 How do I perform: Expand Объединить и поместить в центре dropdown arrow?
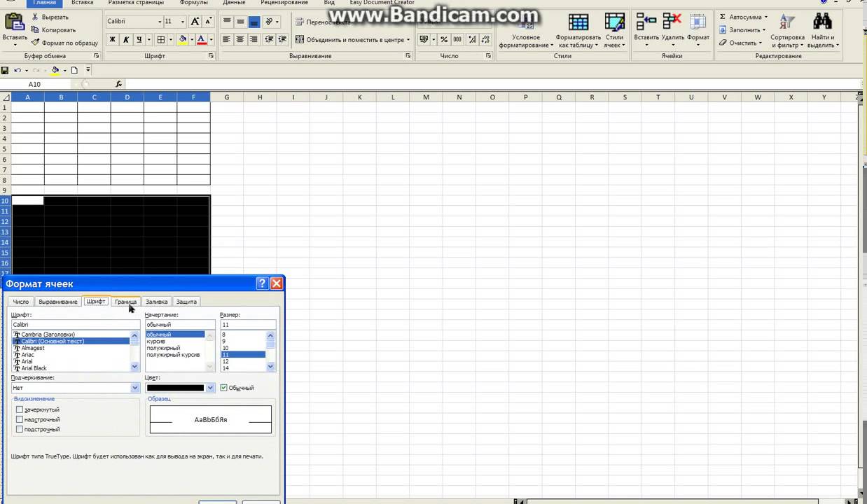point(408,40)
